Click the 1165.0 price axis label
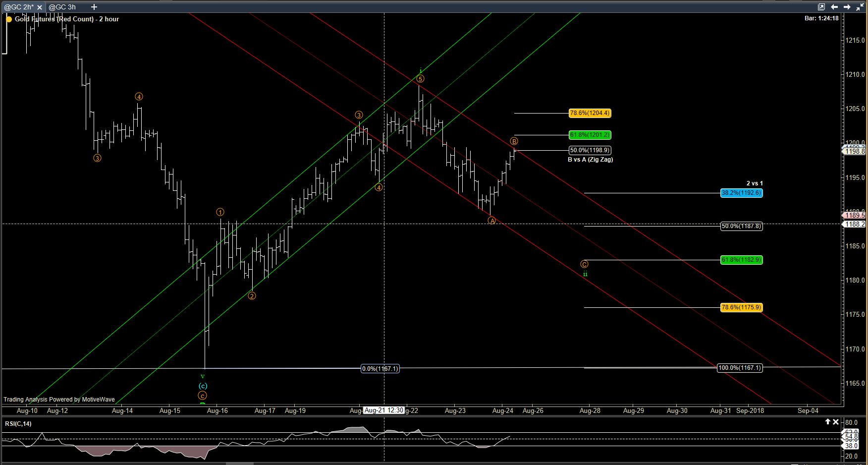 [856, 383]
